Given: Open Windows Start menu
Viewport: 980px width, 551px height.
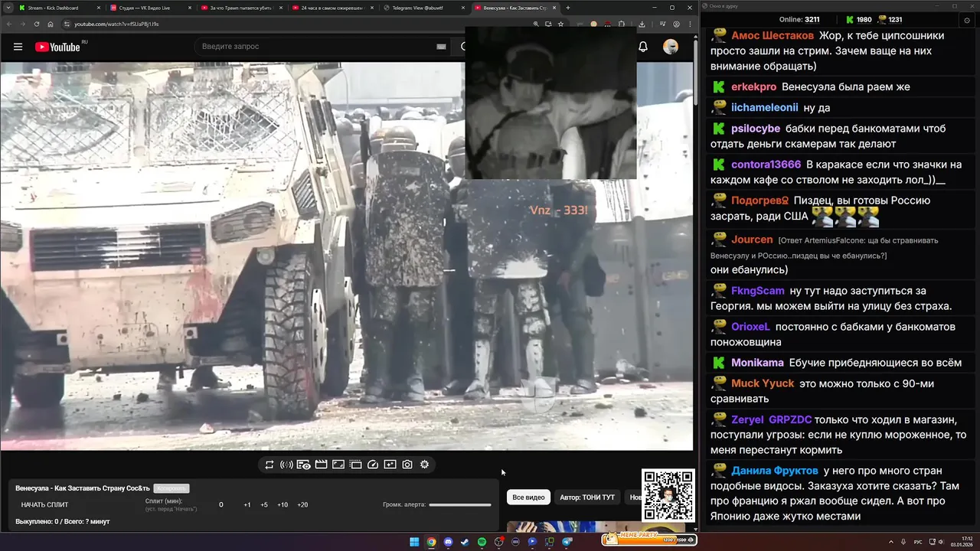Looking at the screenshot, I should coord(414,542).
